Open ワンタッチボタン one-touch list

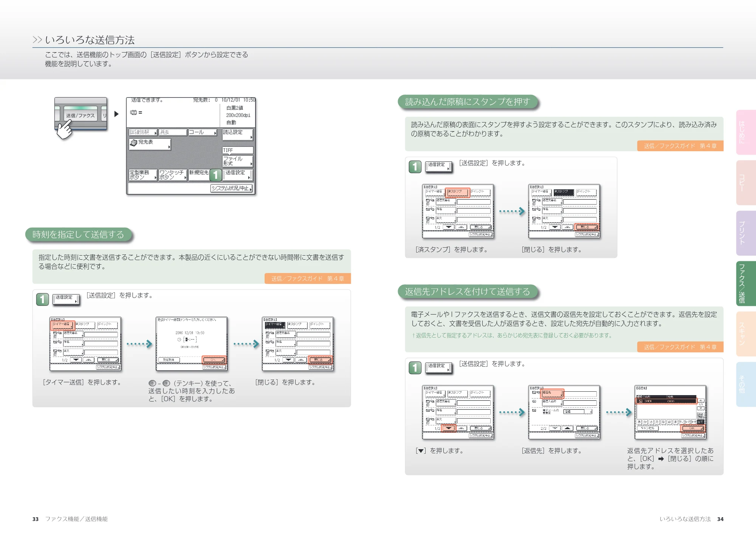coord(173,174)
